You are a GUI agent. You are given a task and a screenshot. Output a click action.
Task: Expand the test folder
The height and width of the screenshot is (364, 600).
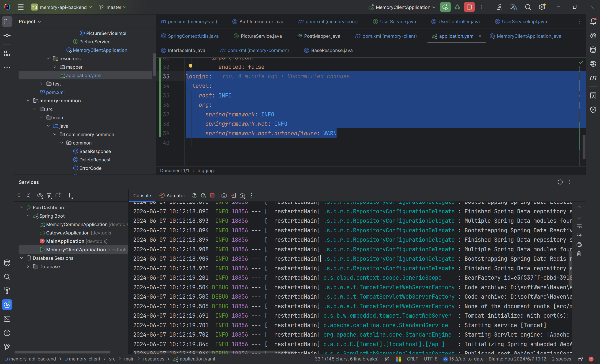(41, 84)
